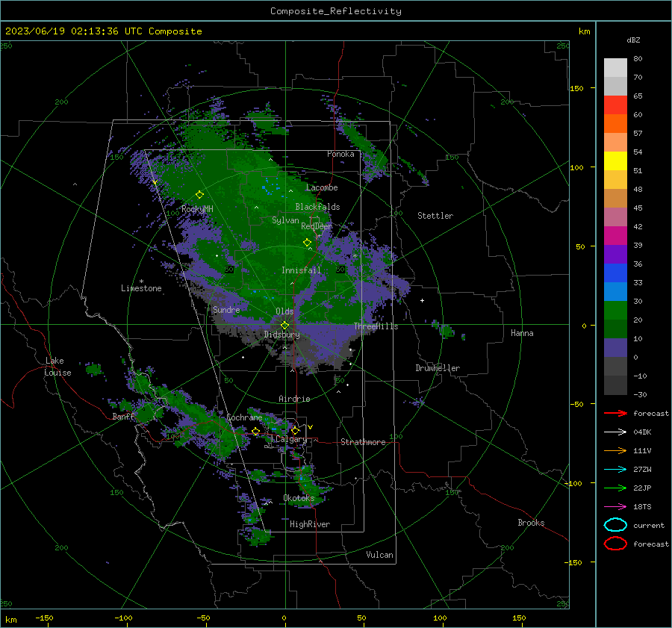Screen dimensions: 672x628
Task: Click the red forecast arrow in legend
Action: coord(615,413)
